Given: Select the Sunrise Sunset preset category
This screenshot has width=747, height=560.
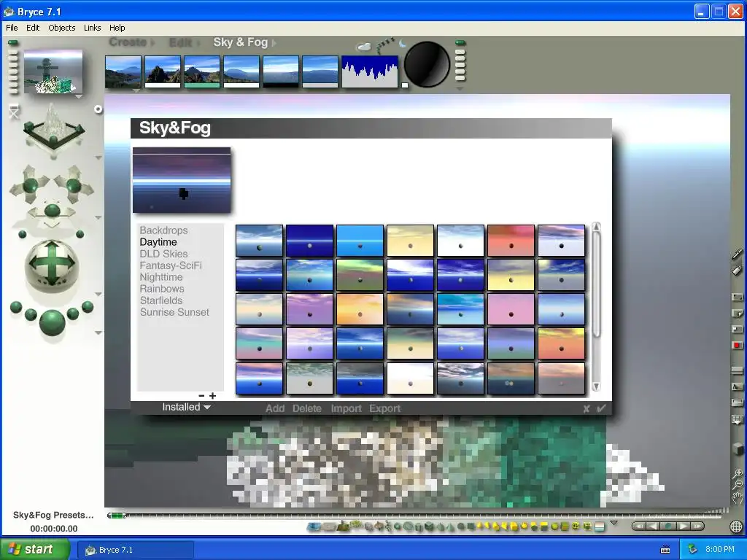Looking at the screenshot, I should point(174,312).
